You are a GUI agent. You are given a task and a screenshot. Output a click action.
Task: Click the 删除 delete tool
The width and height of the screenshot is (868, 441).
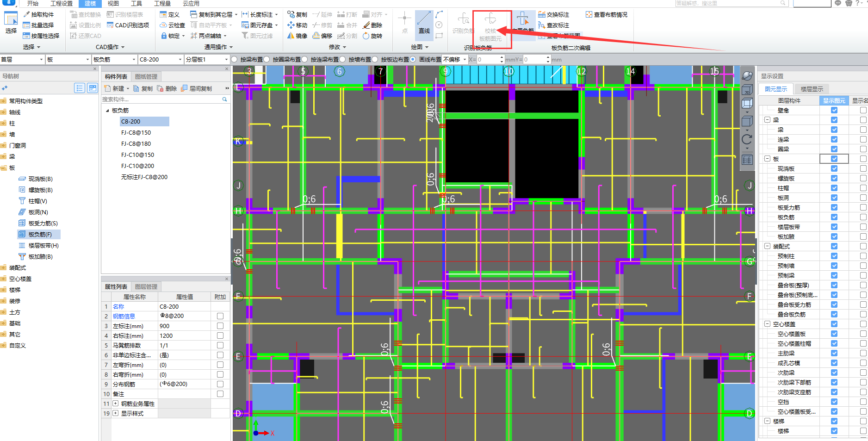click(372, 25)
